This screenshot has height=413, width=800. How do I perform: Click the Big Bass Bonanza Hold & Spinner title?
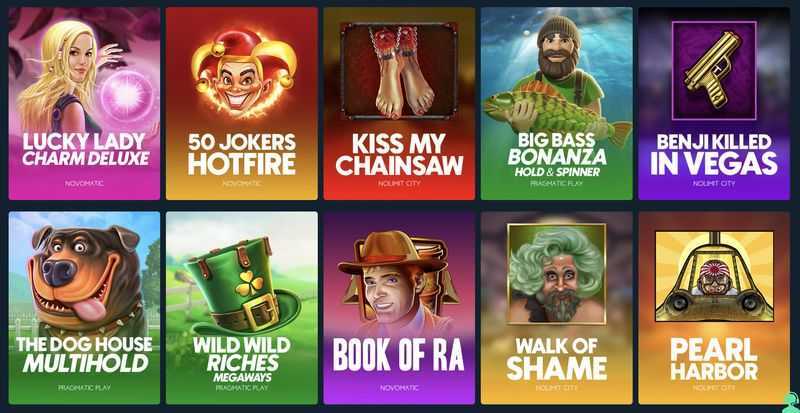(557, 155)
